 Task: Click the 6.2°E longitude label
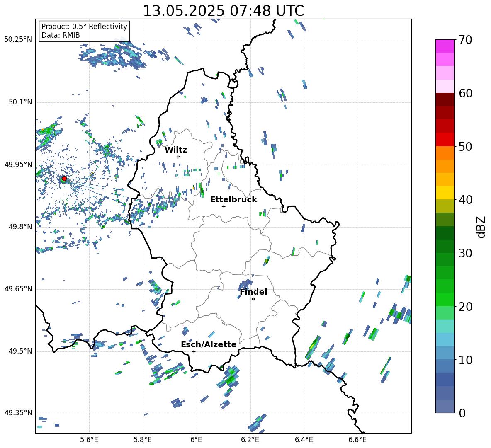click(x=250, y=440)
